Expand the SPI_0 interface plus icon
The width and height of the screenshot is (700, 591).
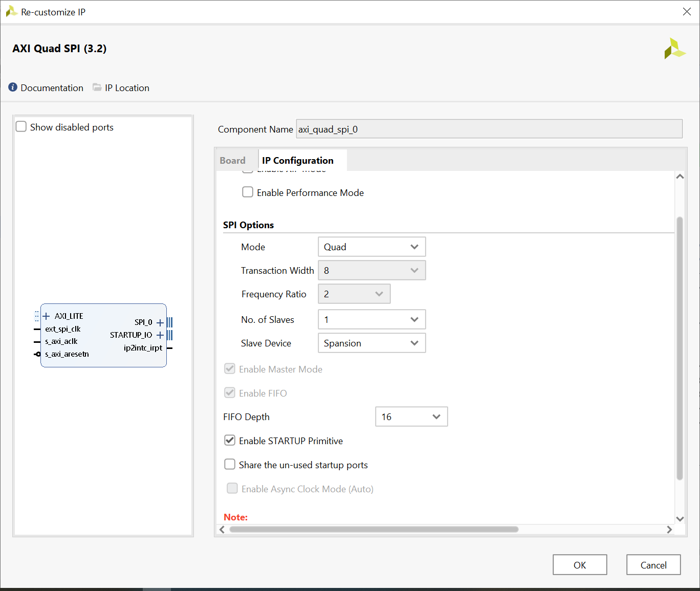click(x=160, y=322)
